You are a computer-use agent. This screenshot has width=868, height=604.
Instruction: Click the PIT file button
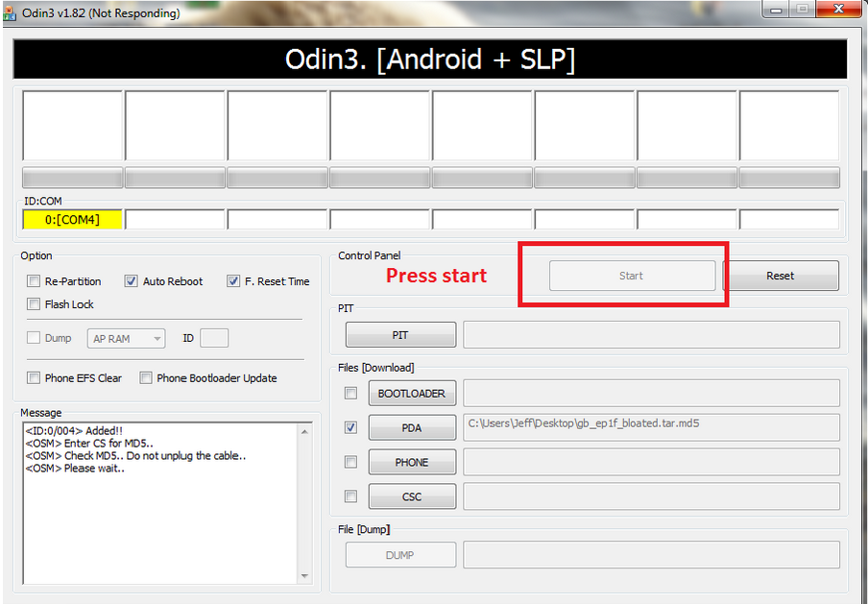400,335
